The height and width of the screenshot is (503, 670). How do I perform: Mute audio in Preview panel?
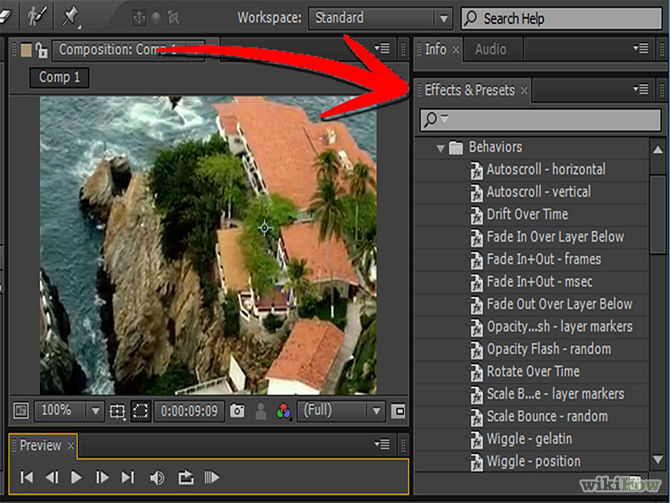click(157, 477)
